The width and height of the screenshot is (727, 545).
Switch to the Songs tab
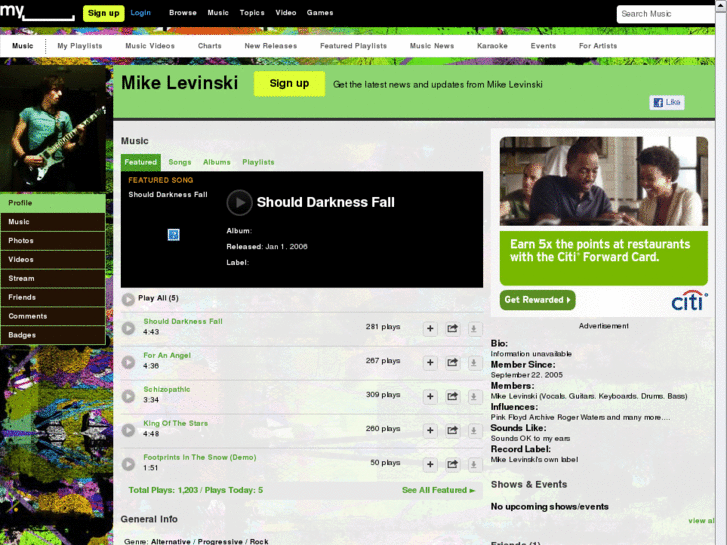(x=180, y=162)
